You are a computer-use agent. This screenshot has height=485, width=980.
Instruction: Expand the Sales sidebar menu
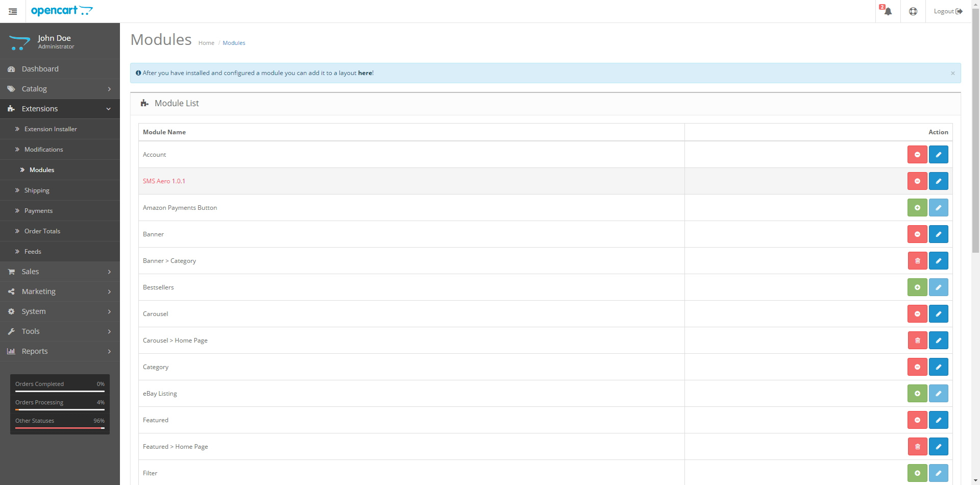pos(60,272)
